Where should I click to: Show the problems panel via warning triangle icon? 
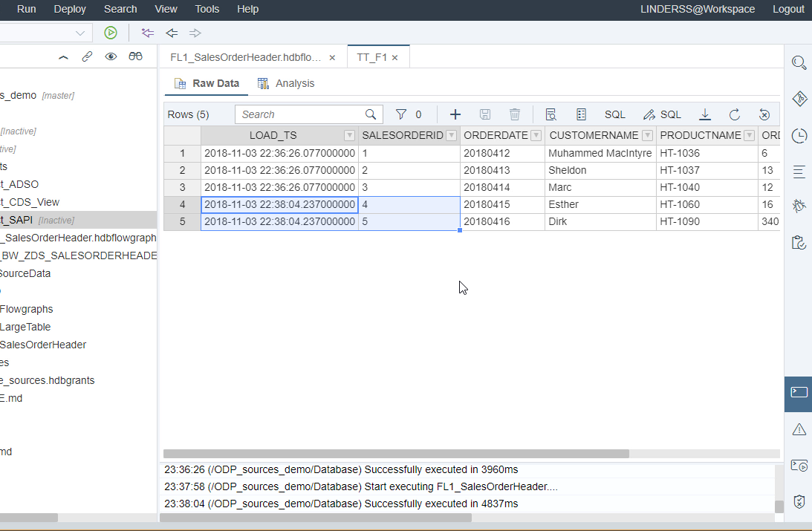pyautogui.click(x=799, y=429)
